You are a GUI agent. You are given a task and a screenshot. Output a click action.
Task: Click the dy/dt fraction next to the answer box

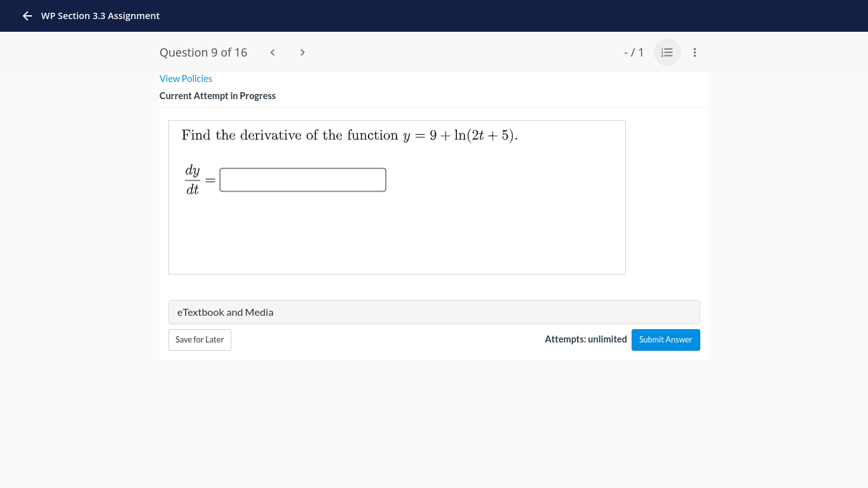tap(192, 180)
